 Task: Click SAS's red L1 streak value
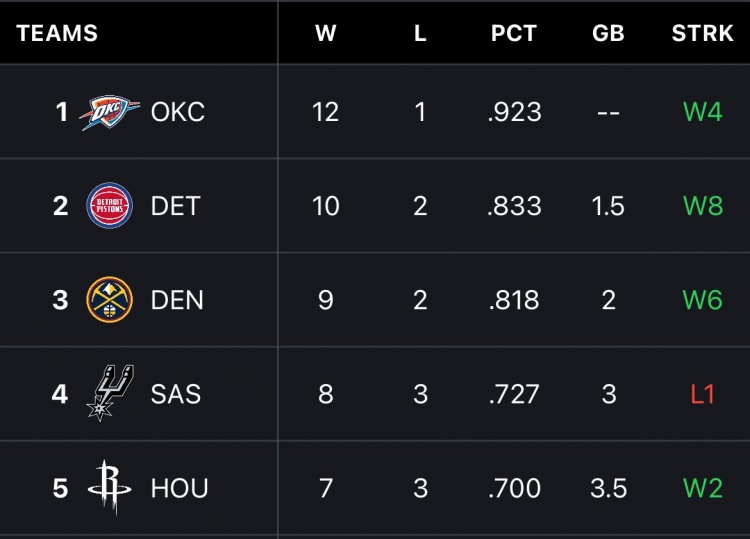tap(702, 394)
